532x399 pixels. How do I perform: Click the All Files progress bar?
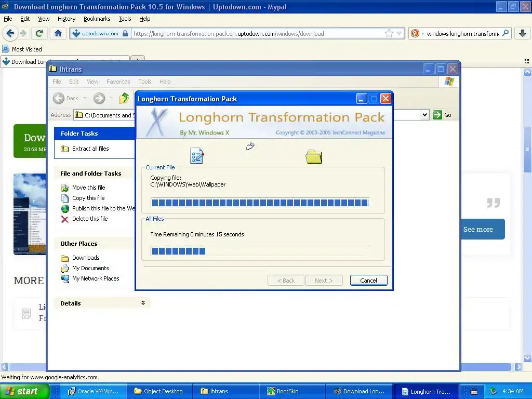pyautogui.click(x=260, y=251)
